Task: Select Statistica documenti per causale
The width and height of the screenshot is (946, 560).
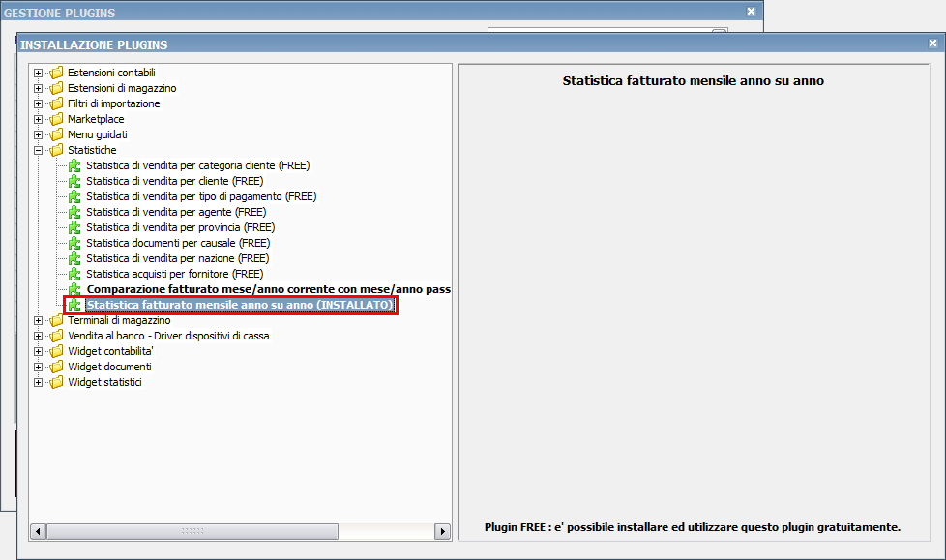Action: click(x=178, y=243)
